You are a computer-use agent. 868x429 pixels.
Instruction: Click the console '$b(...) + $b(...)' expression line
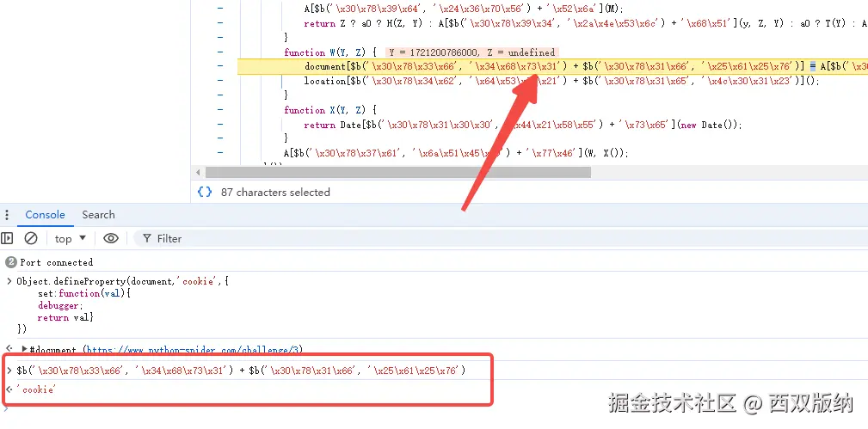coord(241,371)
